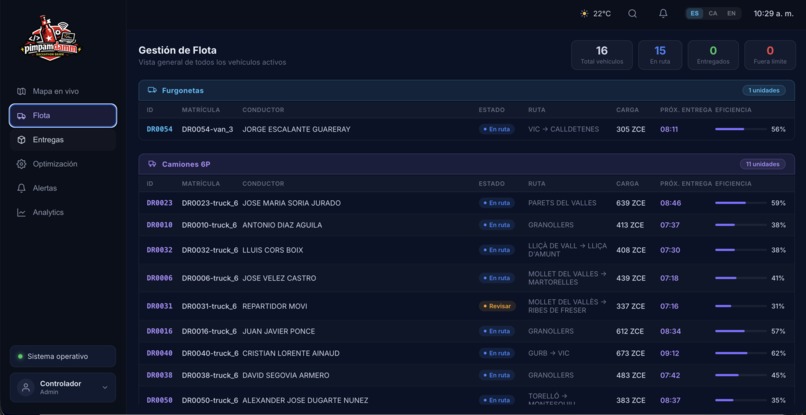Open search with the magnifier icon
Image resolution: width=806 pixels, height=415 pixels.
pos(632,14)
